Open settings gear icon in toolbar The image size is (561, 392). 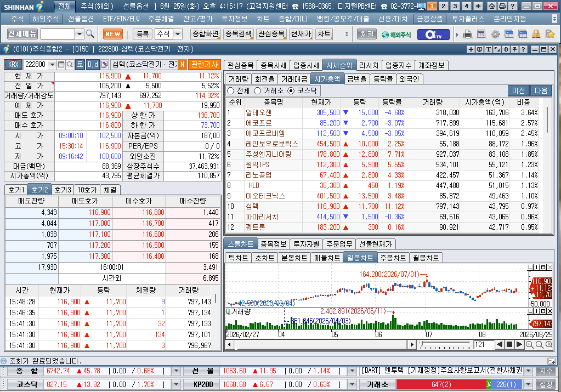pyautogui.click(x=495, y=35)
